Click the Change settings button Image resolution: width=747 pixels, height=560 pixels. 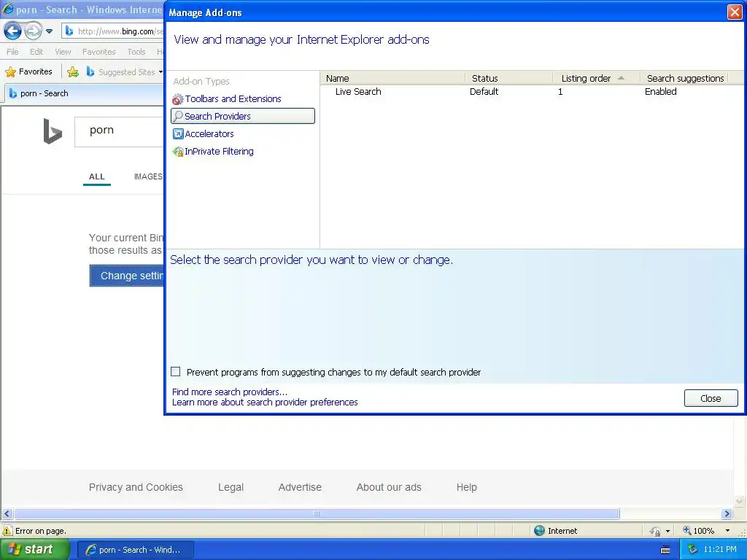pyautogui.click(x=127, y=276)
